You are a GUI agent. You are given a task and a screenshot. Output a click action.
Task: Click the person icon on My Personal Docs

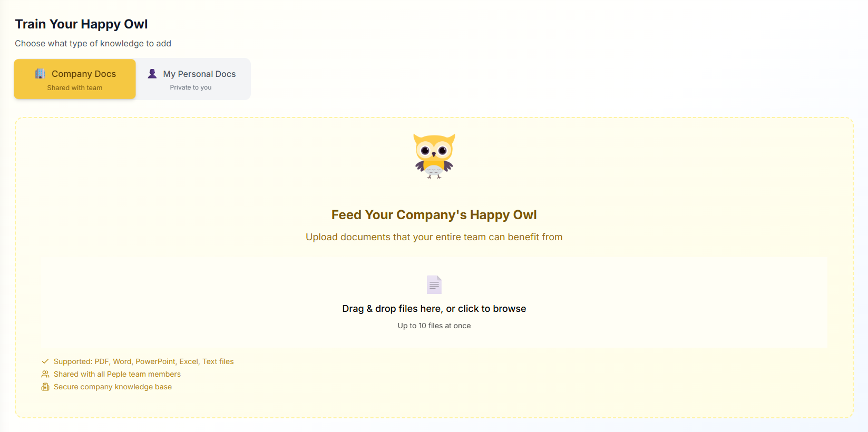point(152,73)
